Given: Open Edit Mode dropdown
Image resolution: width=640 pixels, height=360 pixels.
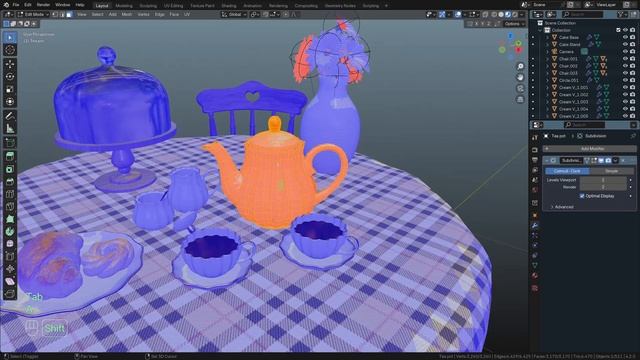Looking at the screenshot, I should [34, 14].
